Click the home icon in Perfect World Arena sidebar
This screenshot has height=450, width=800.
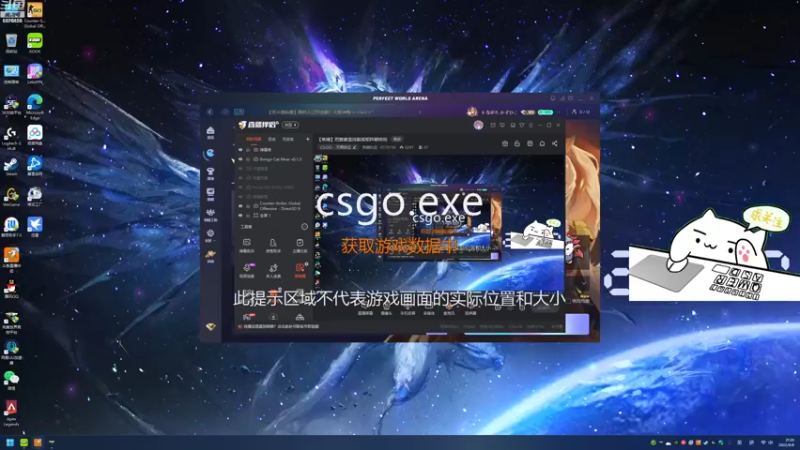pyautogui.click(x=210, y=132)
